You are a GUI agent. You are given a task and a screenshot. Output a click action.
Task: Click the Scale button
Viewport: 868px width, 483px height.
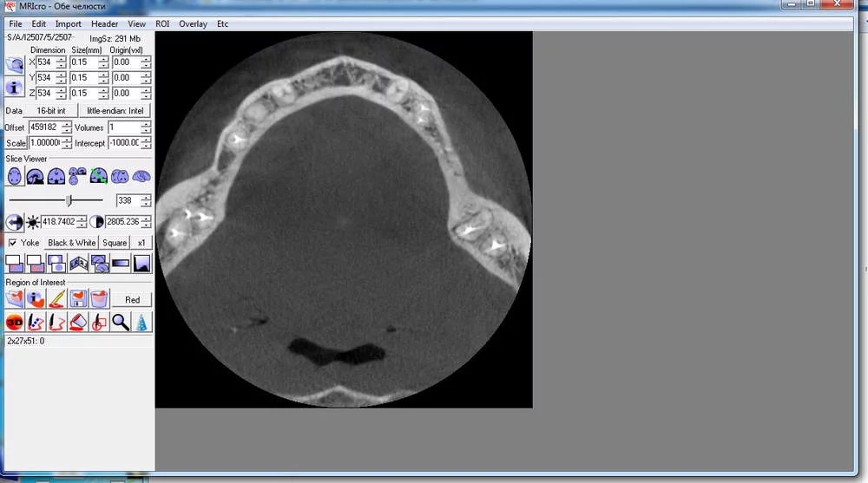(x=16, y=143)
